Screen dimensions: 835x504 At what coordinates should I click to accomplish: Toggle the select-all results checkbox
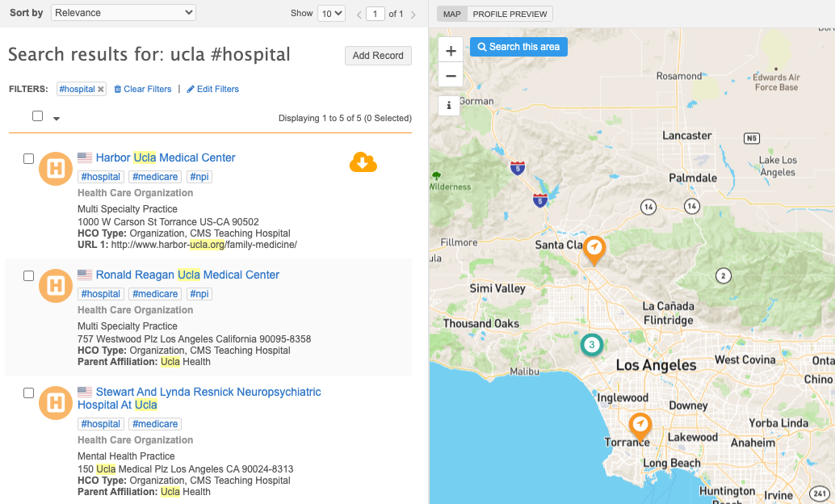[x=37, y=116]
